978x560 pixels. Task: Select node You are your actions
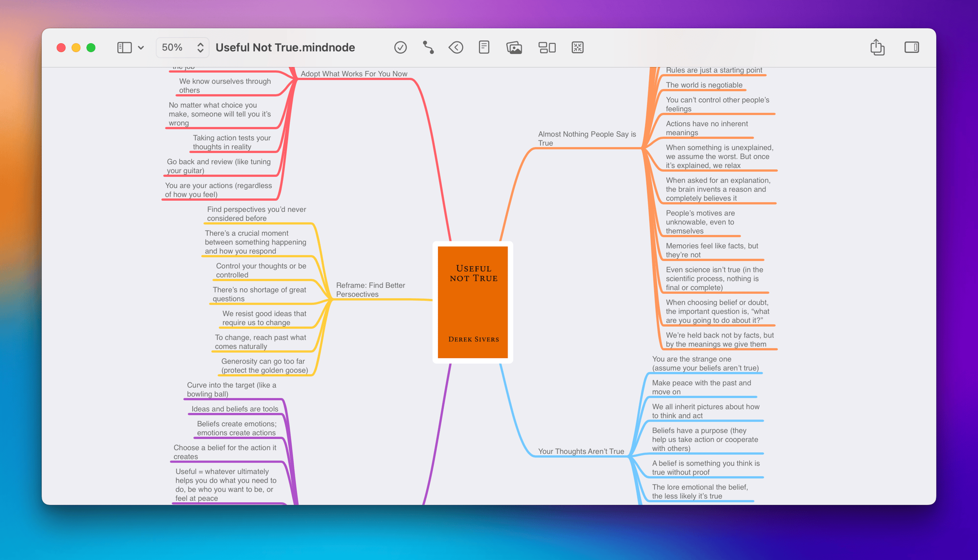pyautogui.click(x=218, y=190)
